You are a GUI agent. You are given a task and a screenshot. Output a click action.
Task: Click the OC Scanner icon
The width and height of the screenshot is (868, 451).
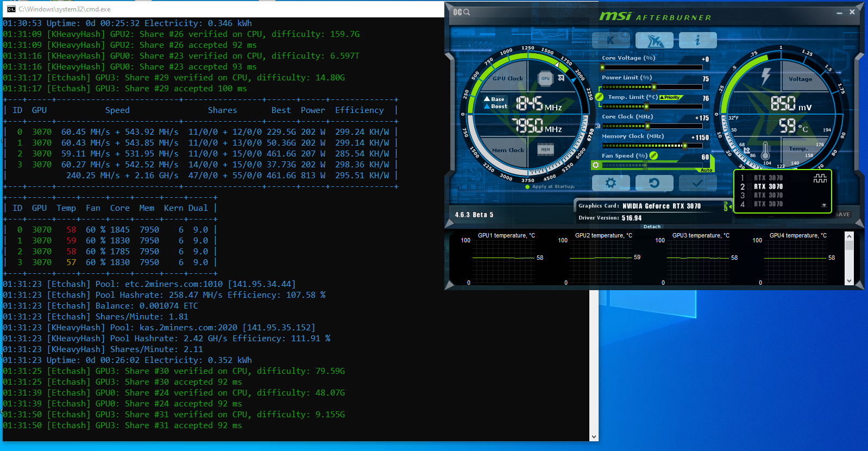point(461,12)
